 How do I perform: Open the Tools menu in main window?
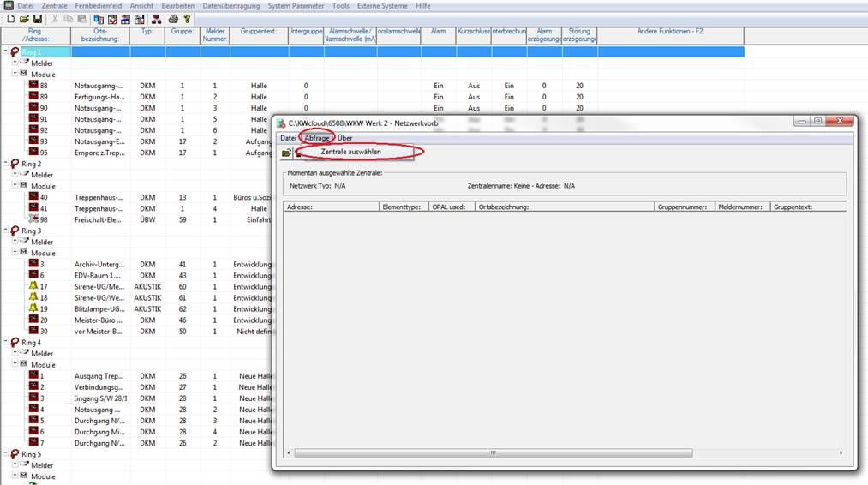[340, 5]
